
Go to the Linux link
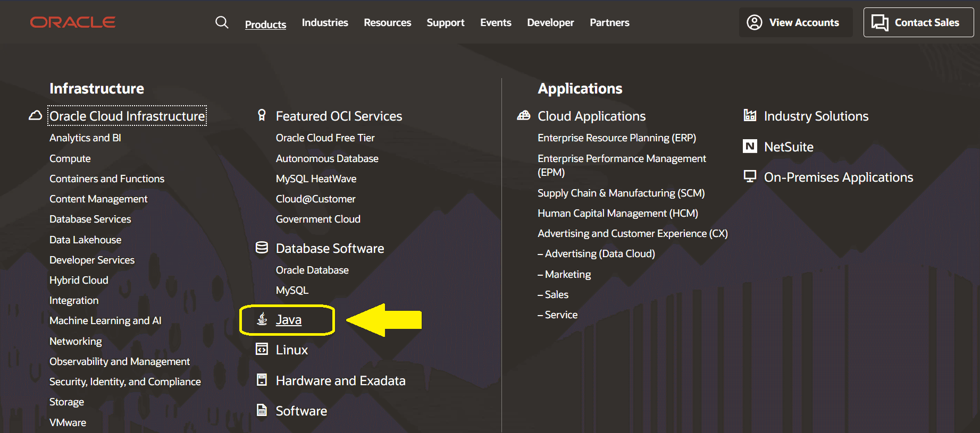pyautogui.click(x=292, y=350)
